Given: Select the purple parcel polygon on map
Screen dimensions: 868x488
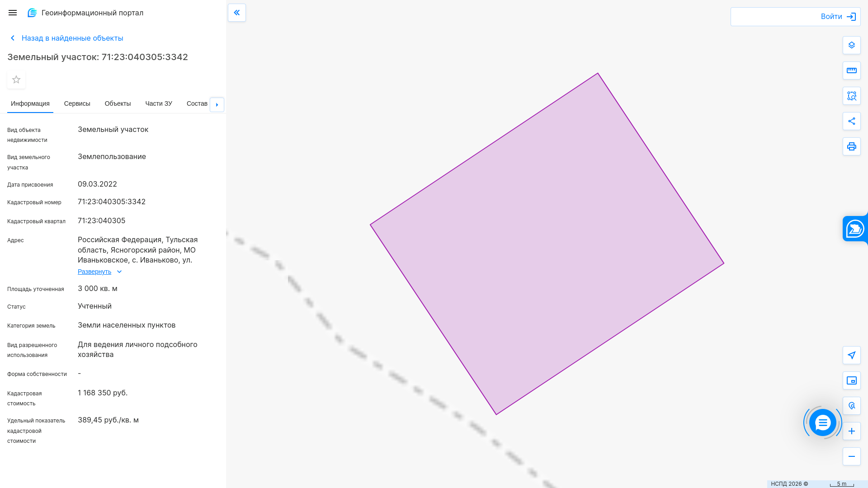Looking at the screenshot, I should pyautogui.click(x=547, y=244).
